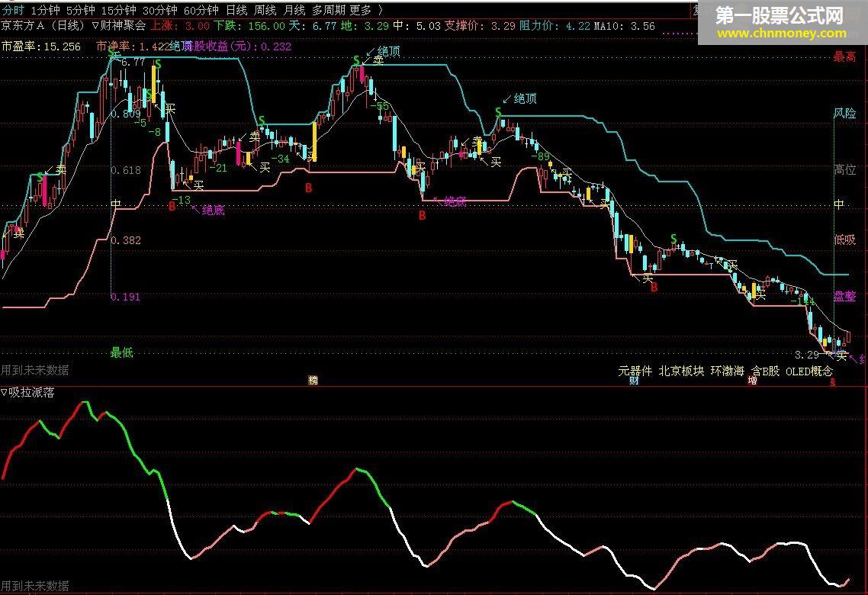Click the 低吸 zone label

point(845,240)
